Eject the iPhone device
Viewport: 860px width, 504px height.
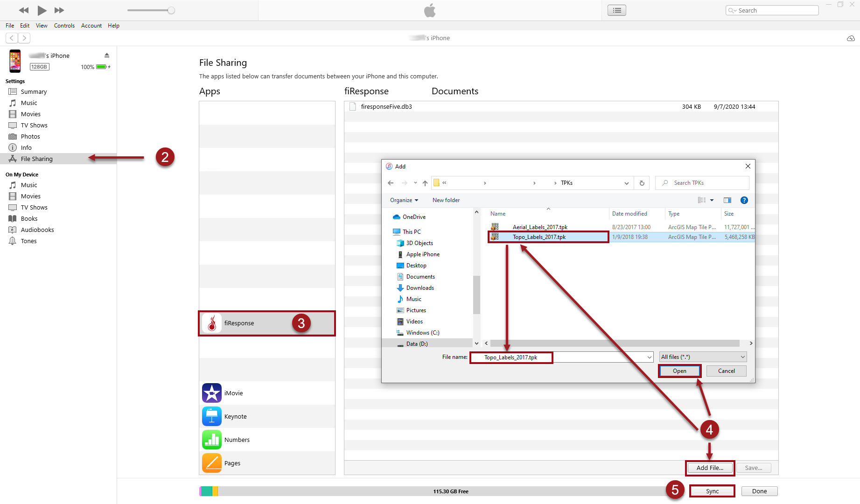coord(107,55)
